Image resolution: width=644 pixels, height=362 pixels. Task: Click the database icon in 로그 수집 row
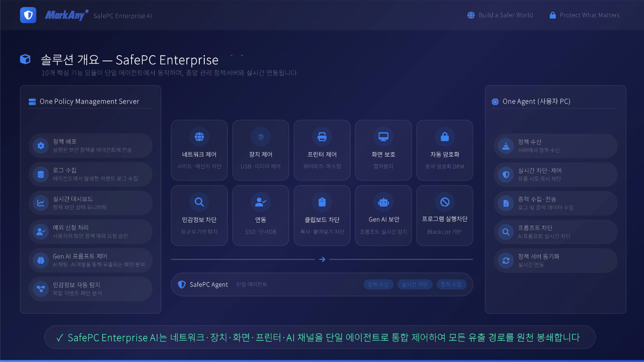[41, 174]
